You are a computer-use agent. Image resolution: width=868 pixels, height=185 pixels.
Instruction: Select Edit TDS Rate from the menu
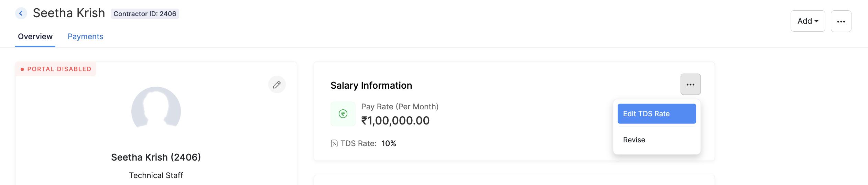pyautogui.click(x=657, y=114)
